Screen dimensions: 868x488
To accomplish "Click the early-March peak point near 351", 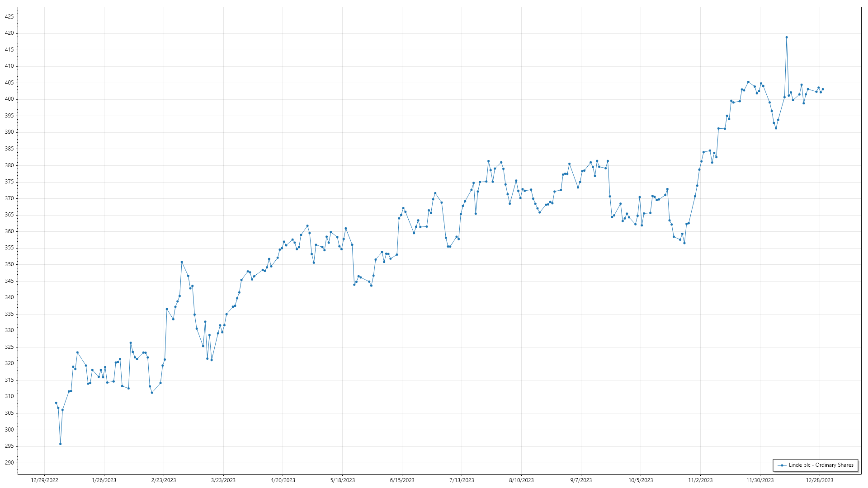I will [x=182, y=262].
